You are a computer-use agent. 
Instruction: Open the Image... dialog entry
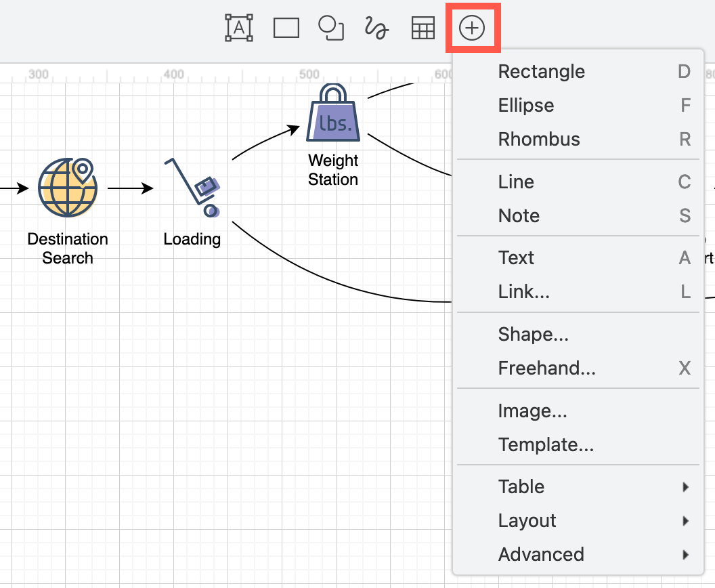click(x=532, y=411)
